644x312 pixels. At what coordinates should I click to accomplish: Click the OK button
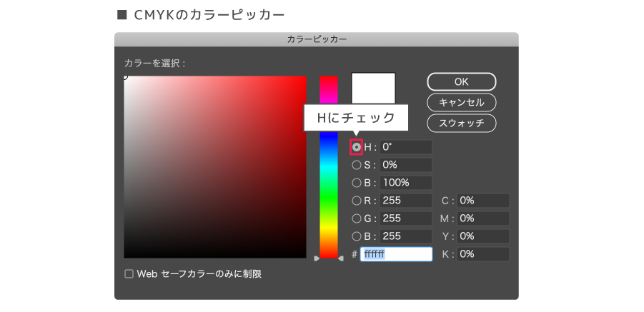click(x=461, y=81)
